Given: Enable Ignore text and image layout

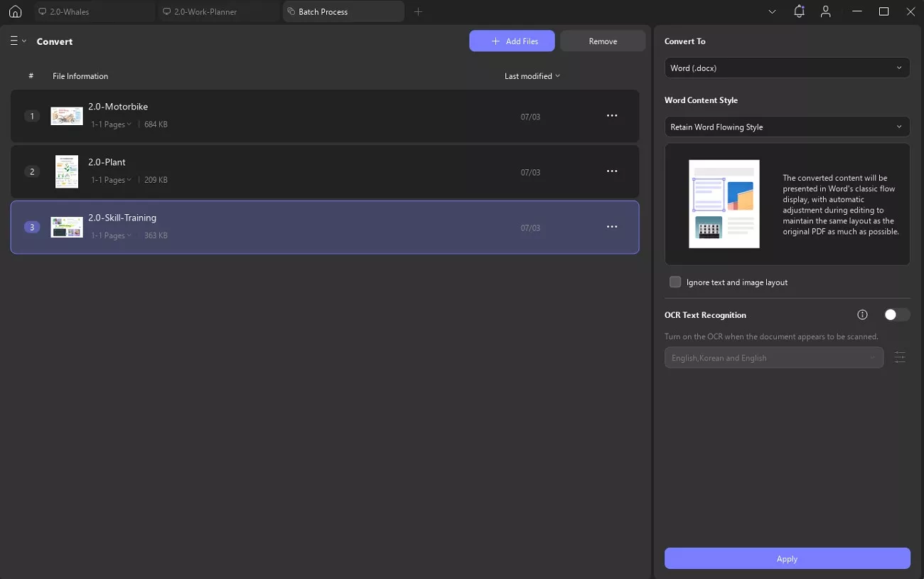Looking at the screenshot, I should click(x=675, y=282).
